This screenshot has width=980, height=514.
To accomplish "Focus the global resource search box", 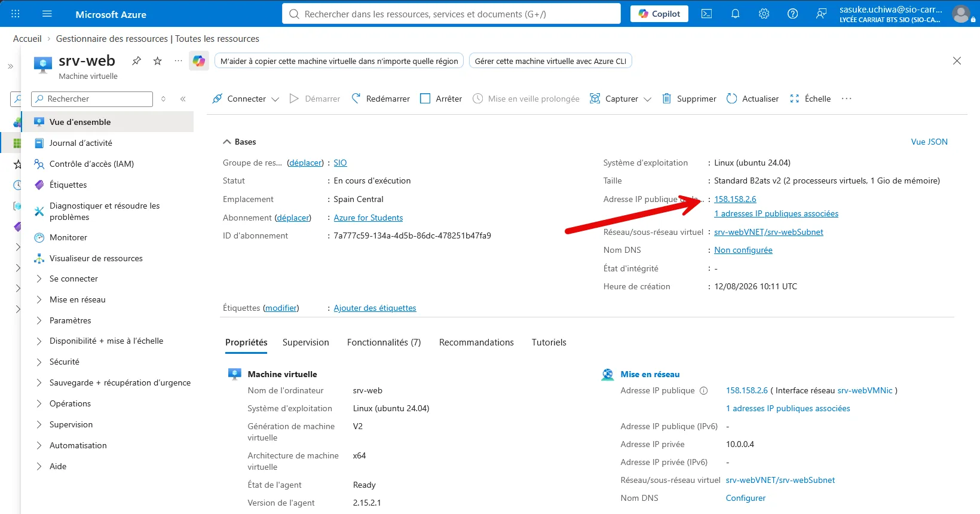I will 451,14.
